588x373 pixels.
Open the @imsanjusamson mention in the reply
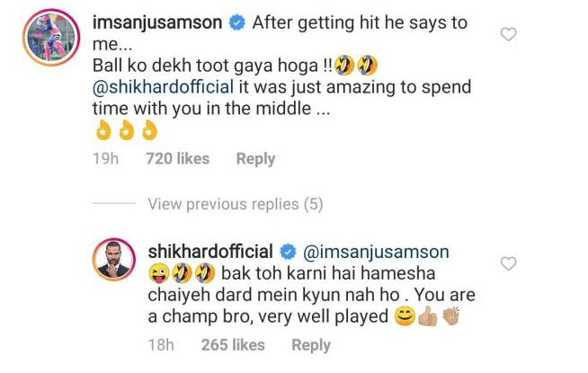pyautogui.click(x=376, y=252)
